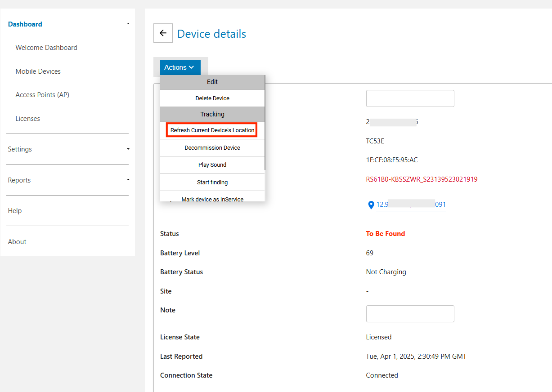
Task: Open Access Points (AP) page
Action: point(42,95)
